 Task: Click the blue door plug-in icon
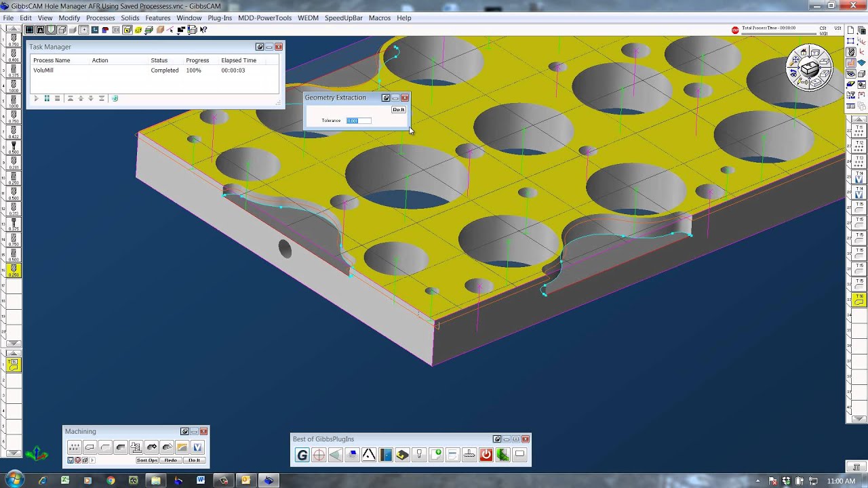[386, 455]
